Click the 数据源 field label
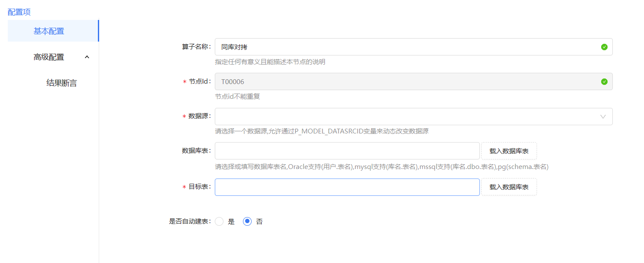Image resolution: width=644 pixels, height=263 pixels. (x=199, y=116)
